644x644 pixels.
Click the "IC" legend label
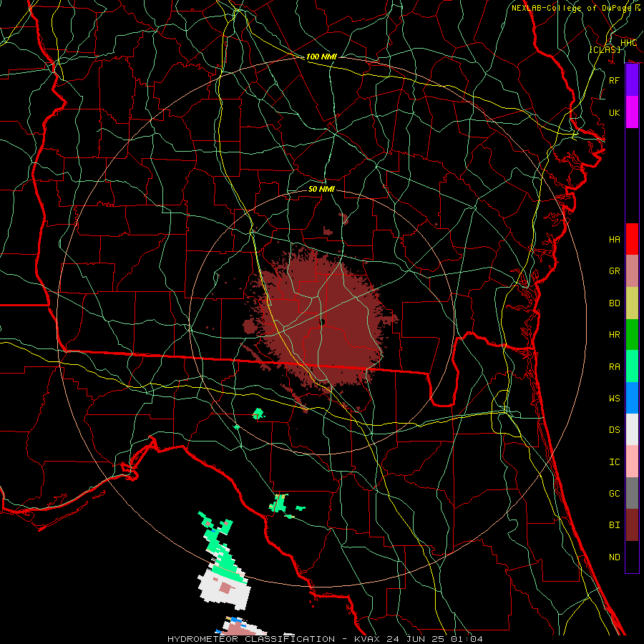(615, 462)
